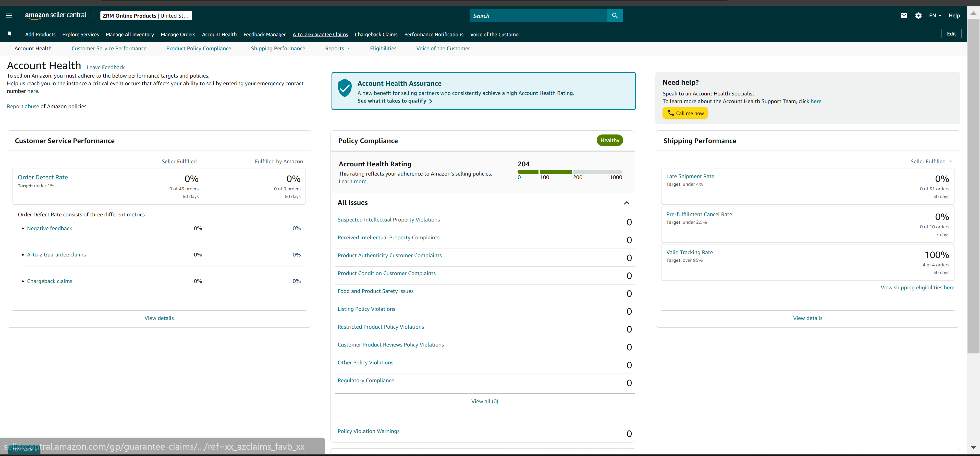Click the Amazon Seller Central logo

56,15
